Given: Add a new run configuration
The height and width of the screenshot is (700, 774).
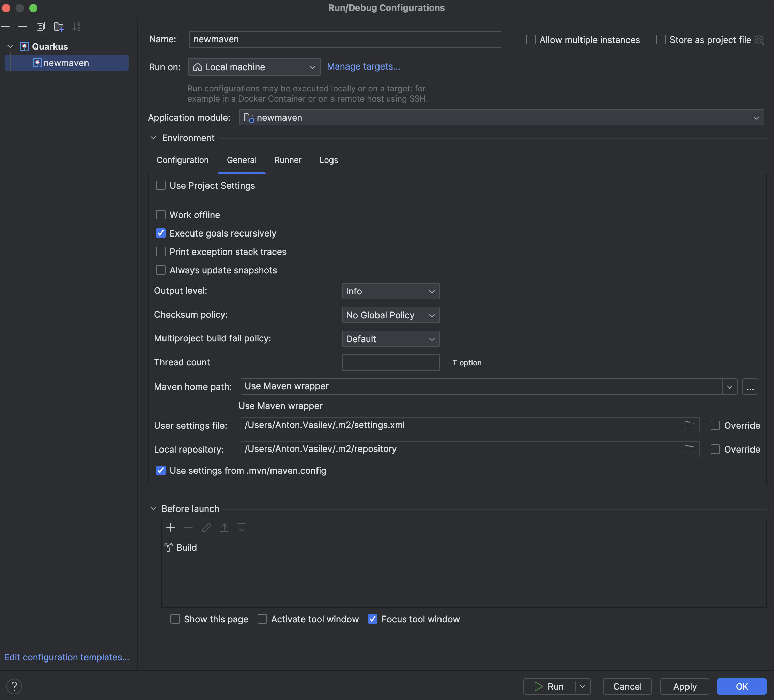Looking at the screenshot, I should pos(6,27).
